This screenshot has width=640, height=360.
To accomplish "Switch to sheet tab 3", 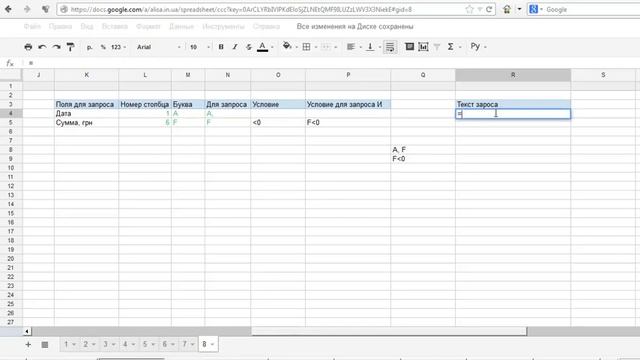I will 105,344.
